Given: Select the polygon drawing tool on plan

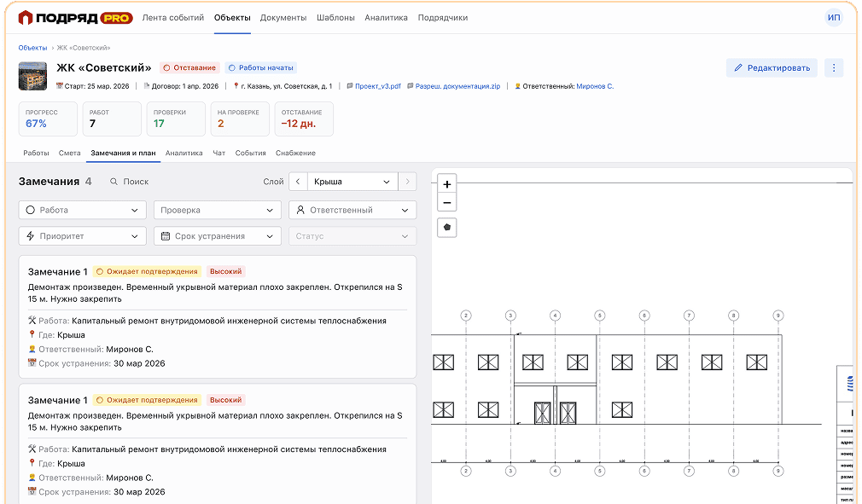Looking at the screenshot, I should pyautogui.click(x=447, y=228).
